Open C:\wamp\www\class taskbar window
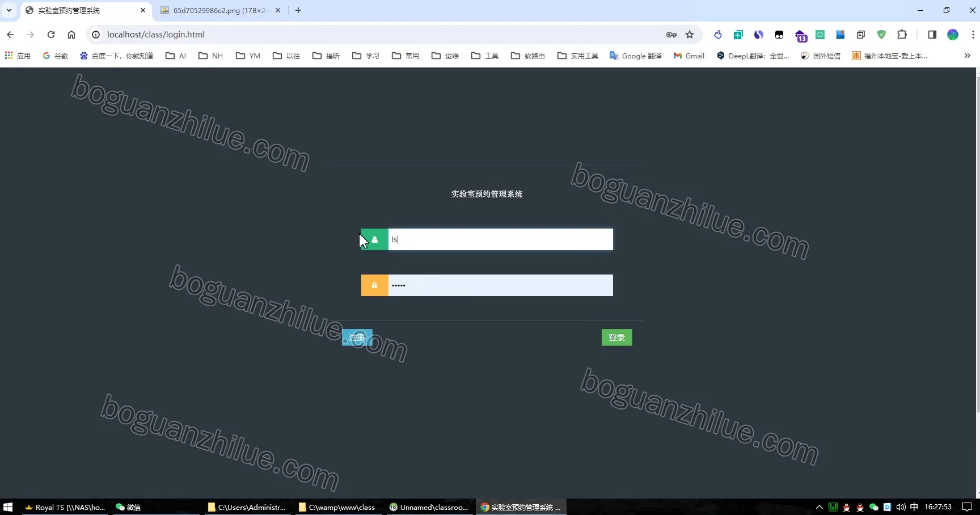This screenshot has width=980, height=515. point(337,507)
